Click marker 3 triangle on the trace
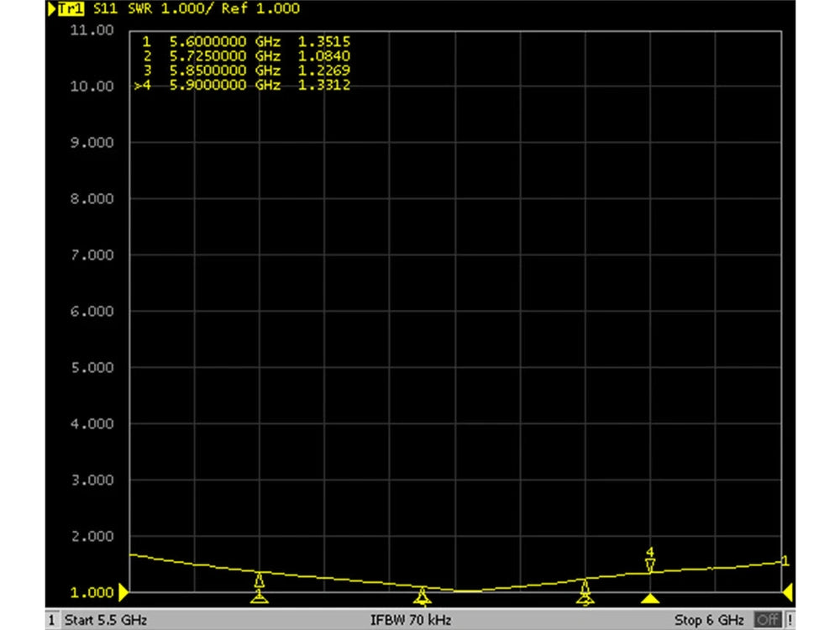The height and width of the screenshot is (630, 840). tap(585, 587)
